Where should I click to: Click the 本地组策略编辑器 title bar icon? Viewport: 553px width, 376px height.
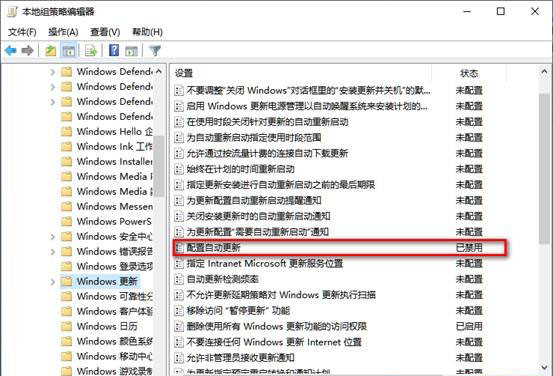tap(12, 12)
